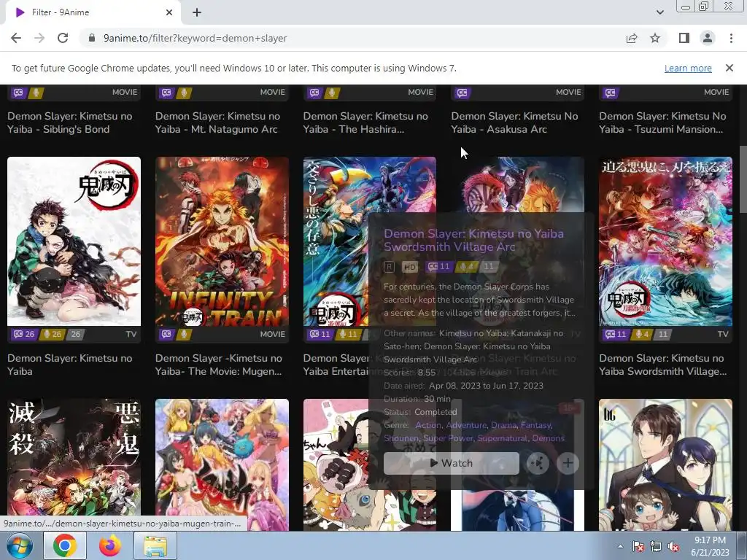Open the colorful girls anime poster
Screen dimensions: 747x560
point(222,464)
